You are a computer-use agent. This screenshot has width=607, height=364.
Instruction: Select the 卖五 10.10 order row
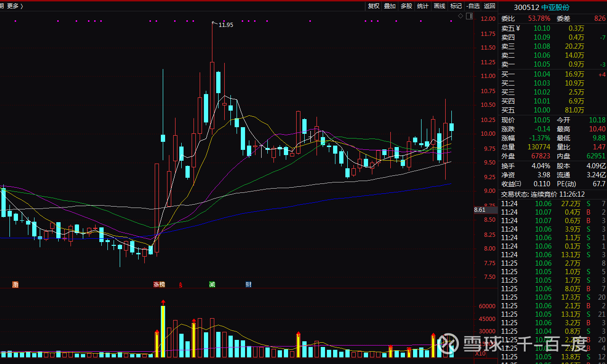[x=553, y=28]
